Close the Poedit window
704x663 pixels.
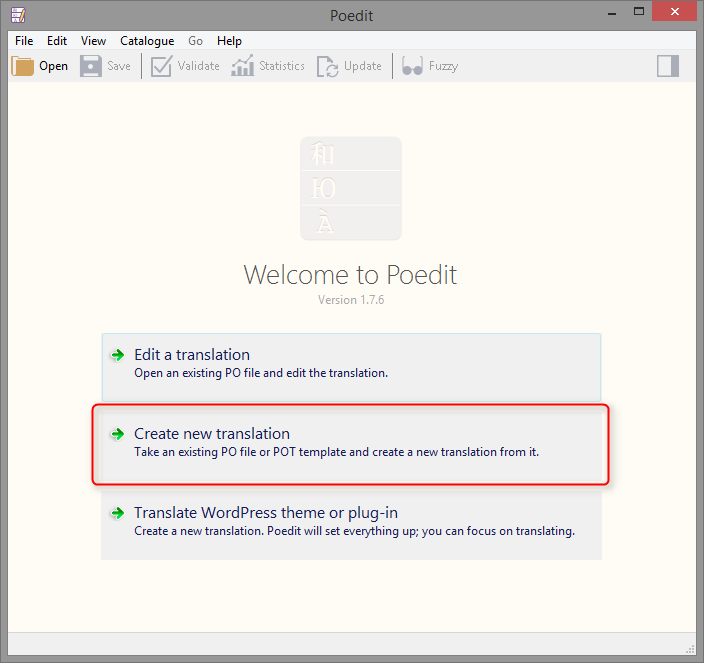point(674,12)
